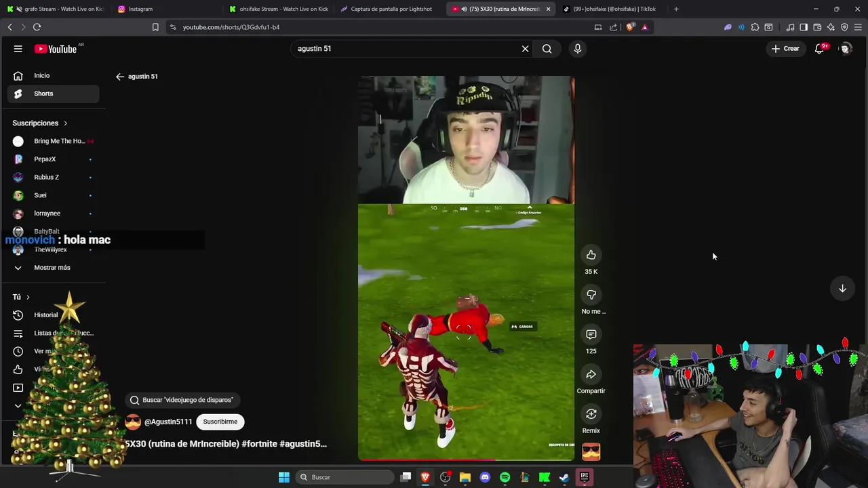Close the active YouTube tab
Viewport: 868px width, 488px height.
pyautogui.click(x=548, y=9)
